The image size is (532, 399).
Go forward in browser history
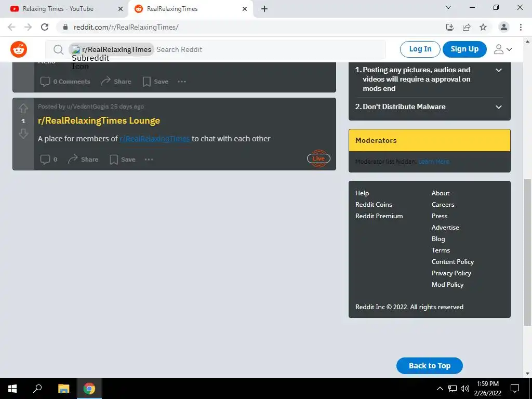28,27
